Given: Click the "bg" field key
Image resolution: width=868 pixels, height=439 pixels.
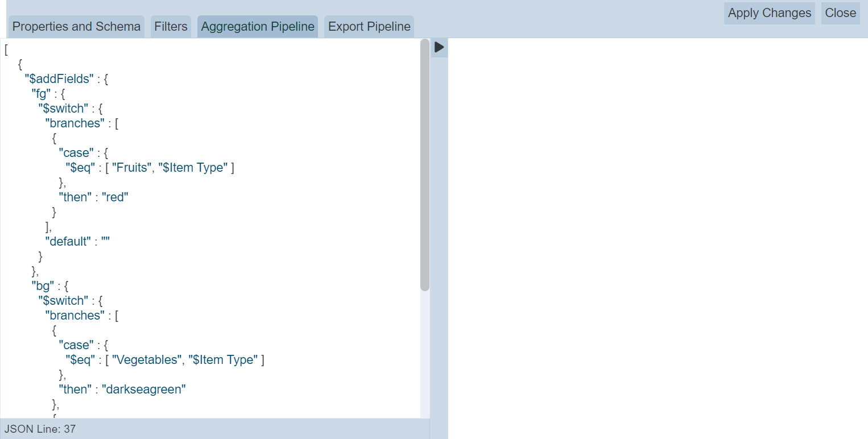Looking at the screenshot, I should pyautogui.click(x=43, y=286).
